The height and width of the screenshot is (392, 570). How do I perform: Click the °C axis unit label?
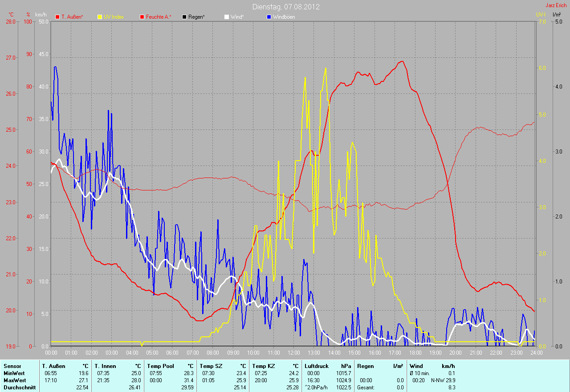click(x=11, y=15)
